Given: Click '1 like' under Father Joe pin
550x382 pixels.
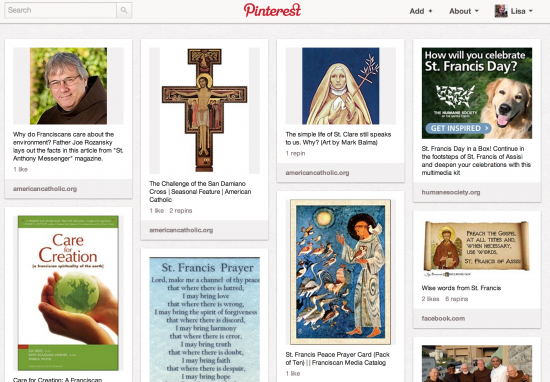Looking at the screenshot, I should pyautogui.click(x=20, y=169).
